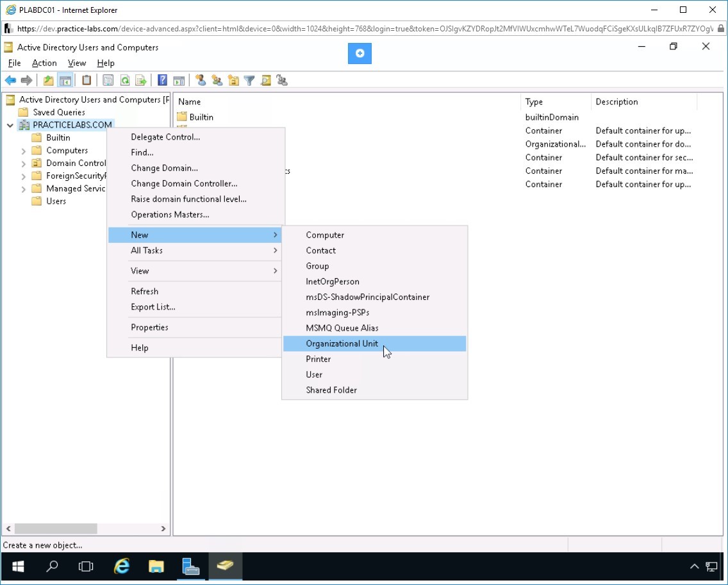Image resolution: width=728 pixels, height=585 pixels.
Task: Open the View menu in menu bar
Action: tap(77, 63)
